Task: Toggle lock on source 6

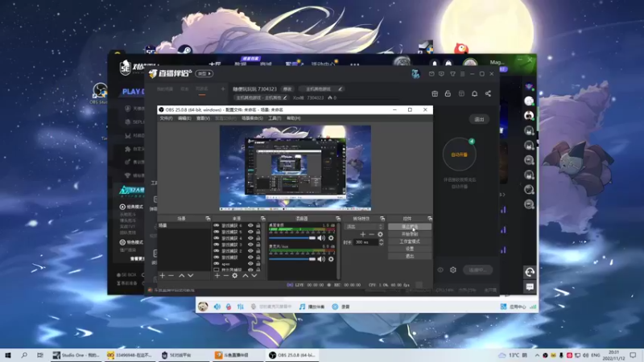Action: coord(258,225)
